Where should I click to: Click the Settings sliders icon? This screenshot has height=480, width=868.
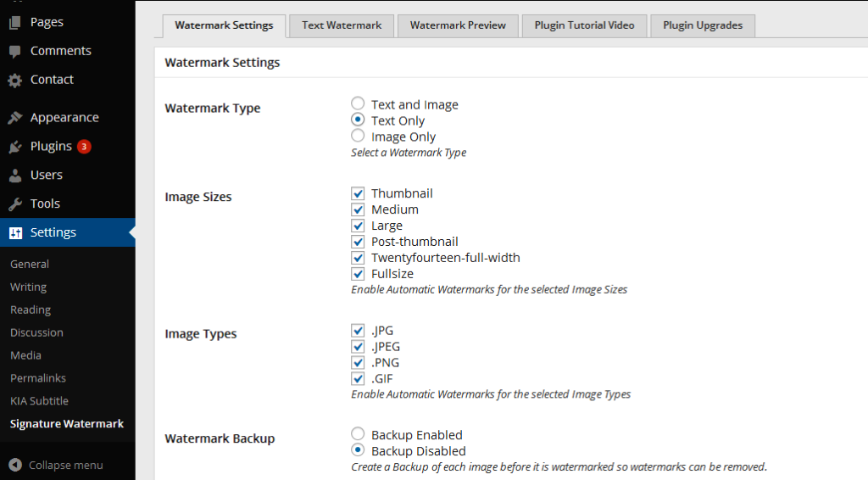(x=15, y=232)
